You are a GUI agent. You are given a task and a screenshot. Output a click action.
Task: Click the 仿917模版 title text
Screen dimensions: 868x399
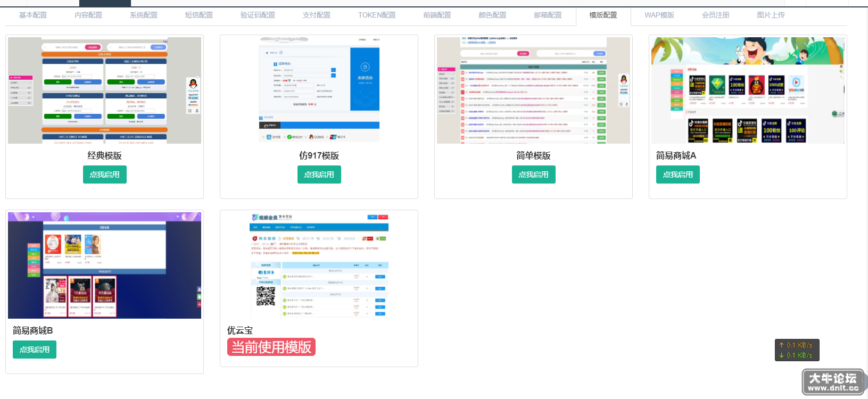(x=319, y=156)
